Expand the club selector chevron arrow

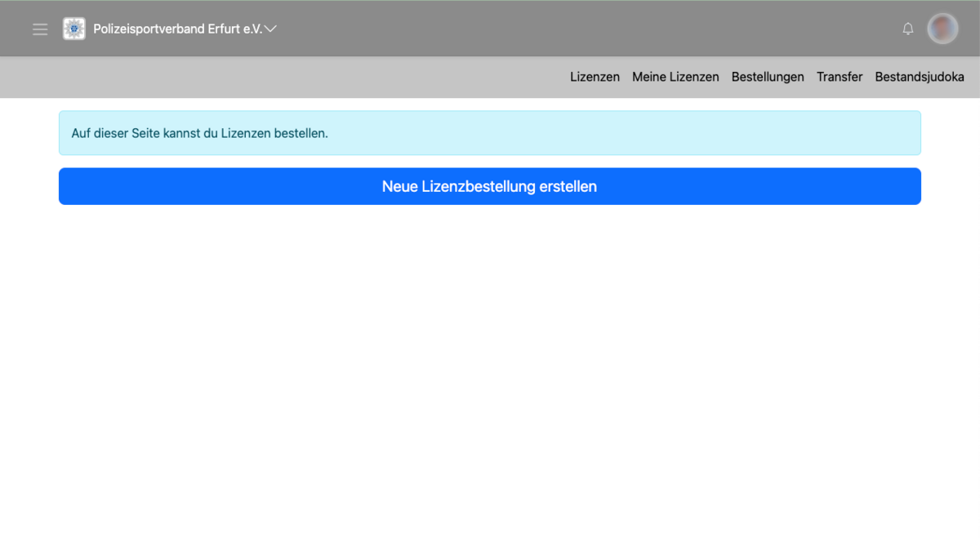coord(271,29)
